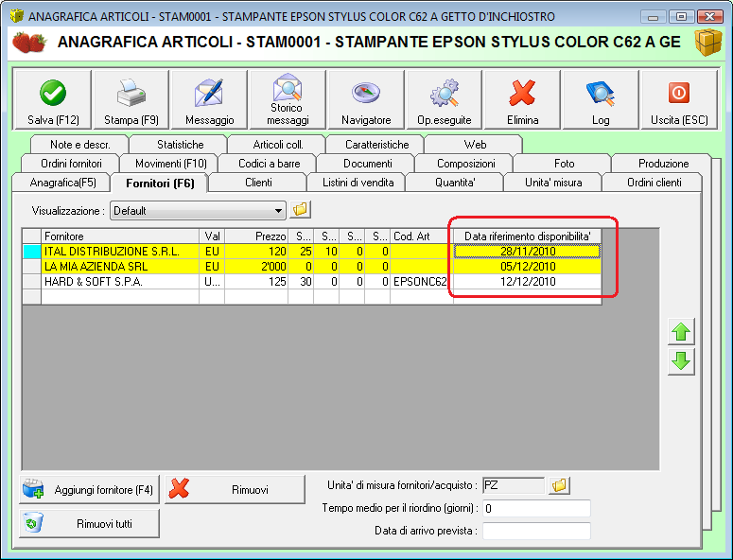Click Aggiungi fornitore (F4) button

tap(89, 489)
